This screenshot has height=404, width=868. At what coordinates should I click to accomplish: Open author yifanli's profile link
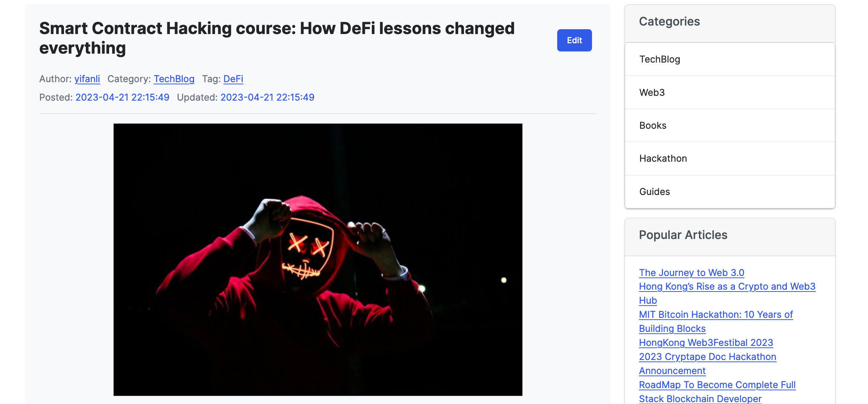coord(87,79)
